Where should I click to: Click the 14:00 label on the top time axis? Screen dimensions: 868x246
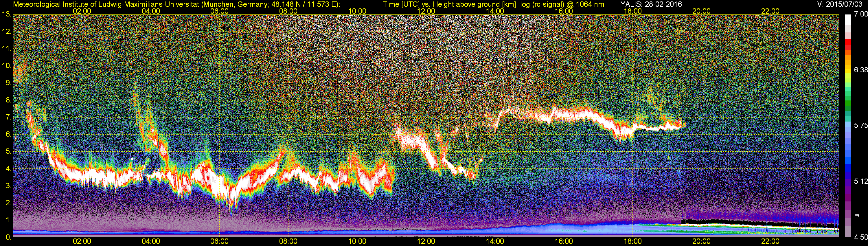pyautogui.click(x=495, y=11)
